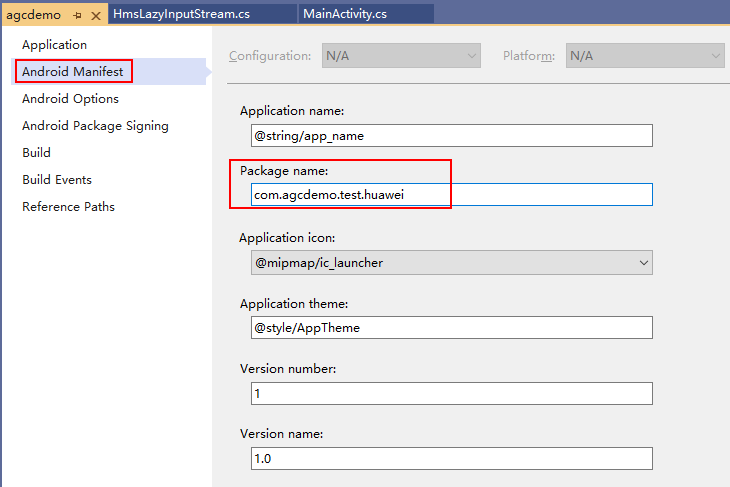Click the Application name text field
Screen dimensions: 730x487
pos(451,135)
